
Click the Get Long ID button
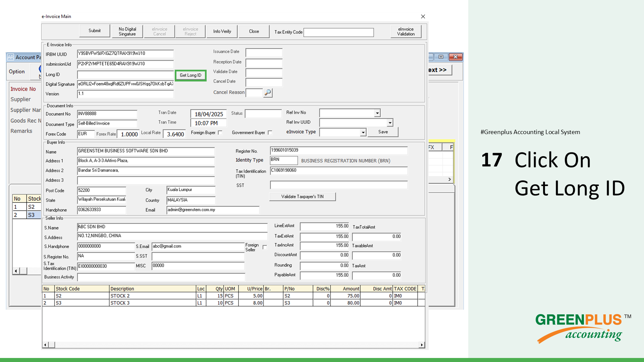click(191, 75)
